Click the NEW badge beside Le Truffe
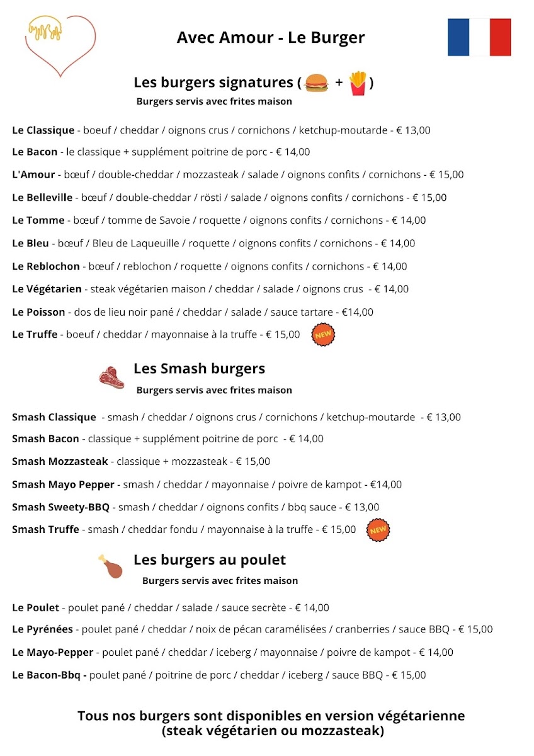This screenshot has height=756, width=534. (x=324, y=335)
